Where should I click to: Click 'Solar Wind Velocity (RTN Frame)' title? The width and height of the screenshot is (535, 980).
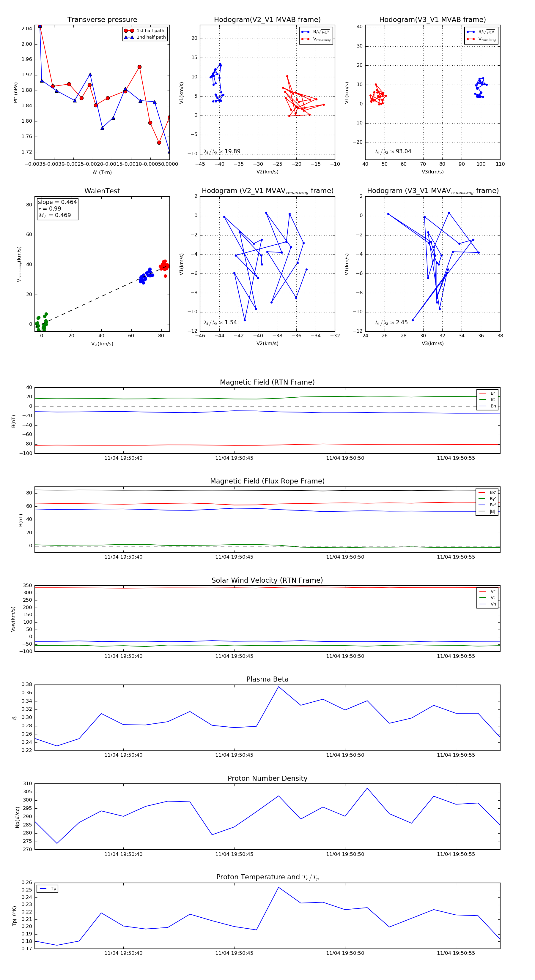pyautogui.click(x=267, y=580)
